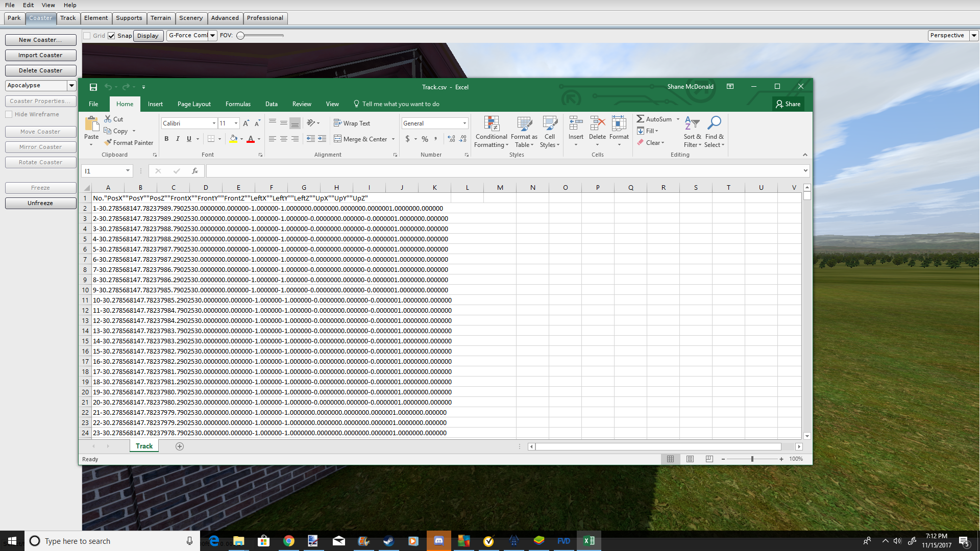Viewport: 980px width, 551px height.
Task: Expand the Apocalypse coaster dropdown
Action: [71, 86]
